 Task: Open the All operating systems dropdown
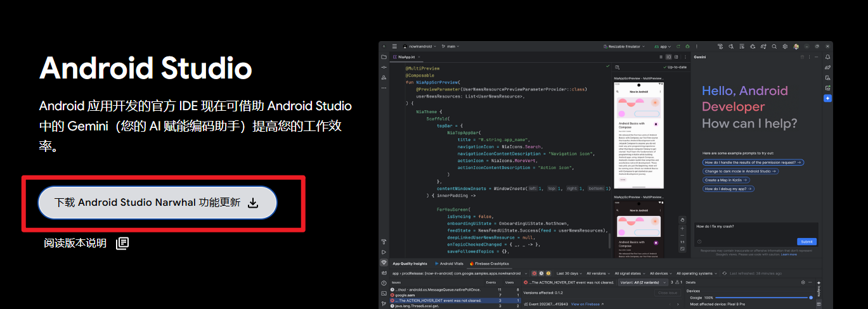[x=697, y=274]
